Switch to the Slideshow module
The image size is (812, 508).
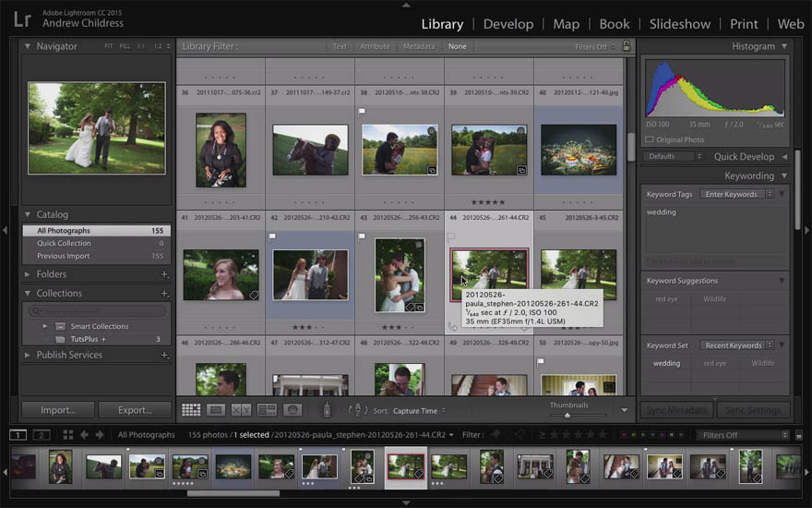(x=680, y=24)
